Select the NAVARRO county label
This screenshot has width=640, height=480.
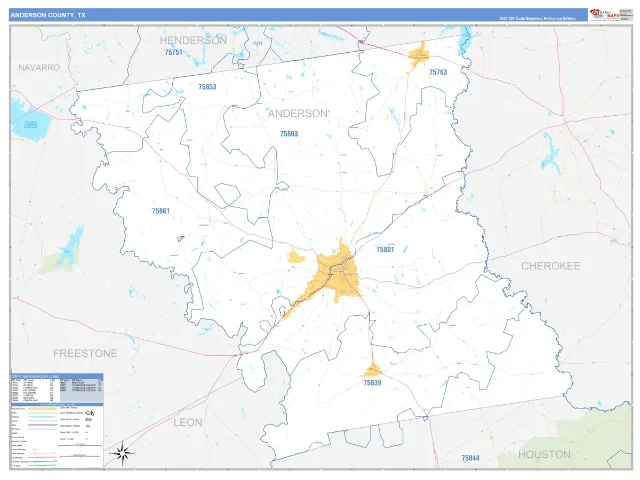coord(39,67)
